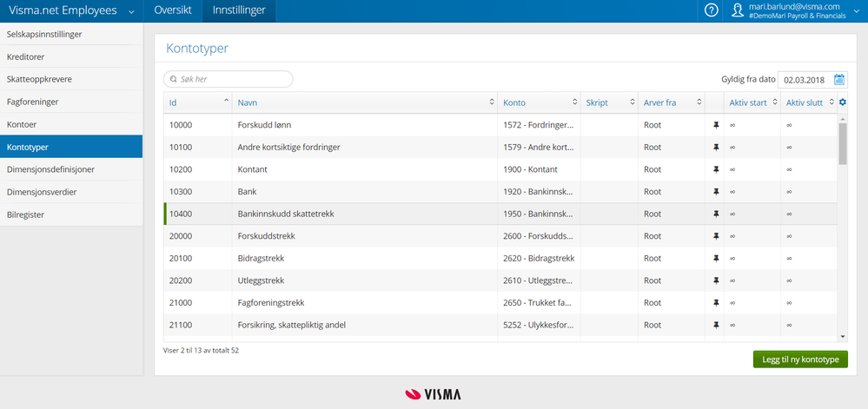
Task: Sort by Arver fra column header
Action: point(672,102)
